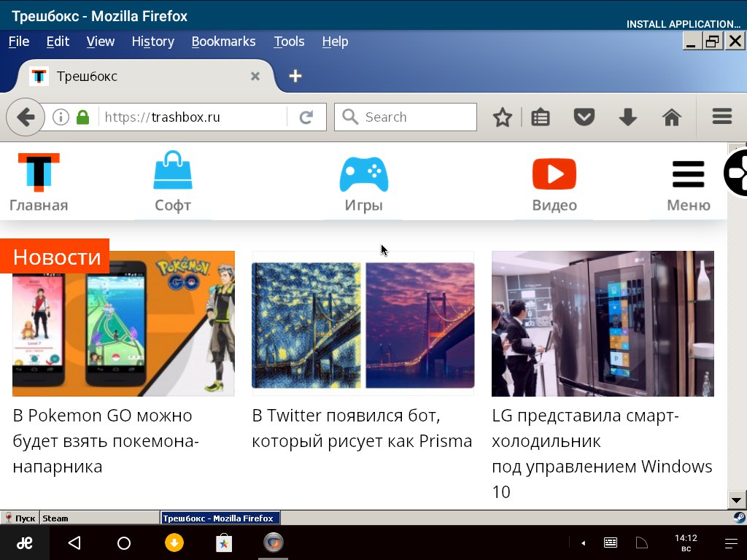The height and width of the screenshot is (560, 747).
Task: Open the View menu
Action: (101, 42)
